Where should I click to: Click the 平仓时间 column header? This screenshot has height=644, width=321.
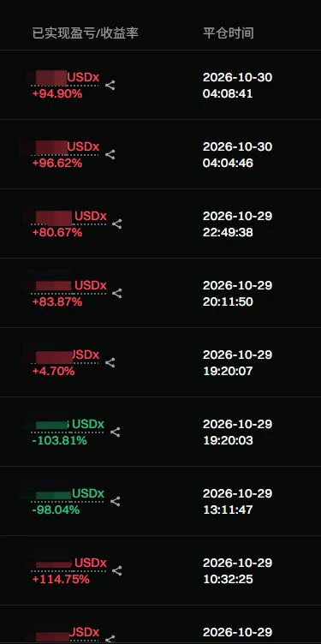click(229, 33)
